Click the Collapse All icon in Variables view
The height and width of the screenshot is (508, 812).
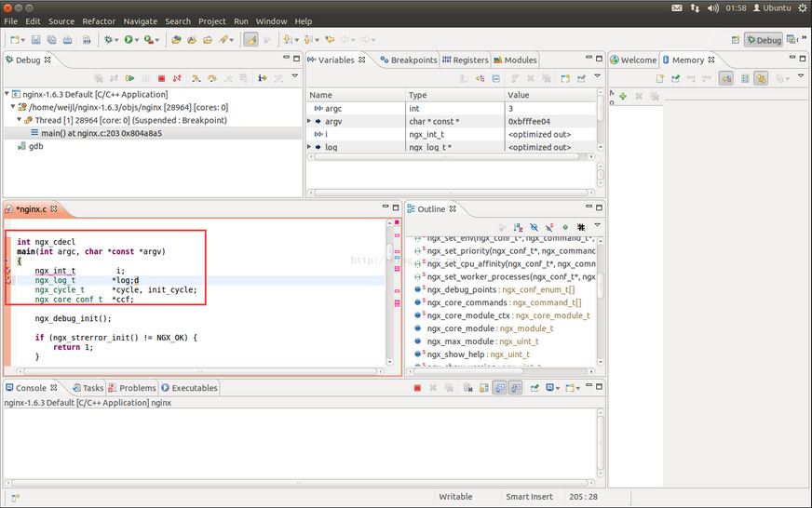(495, 78)
